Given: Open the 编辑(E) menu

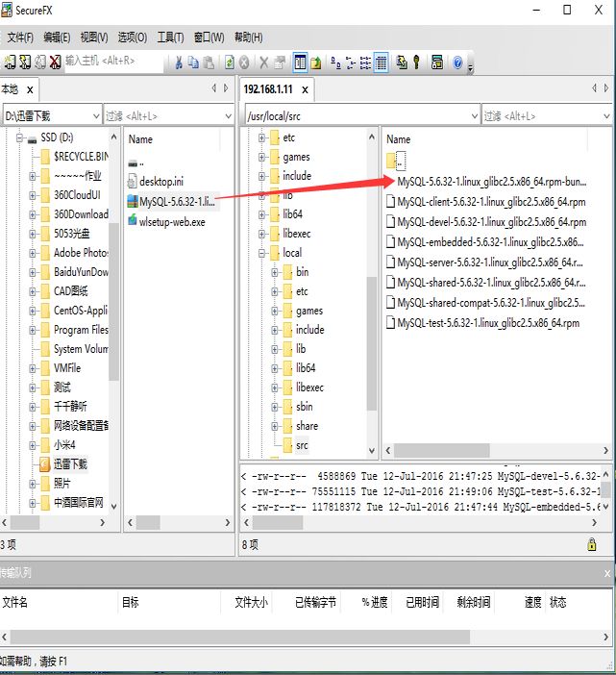Looking at the screenshot, I should click(57, 37).
